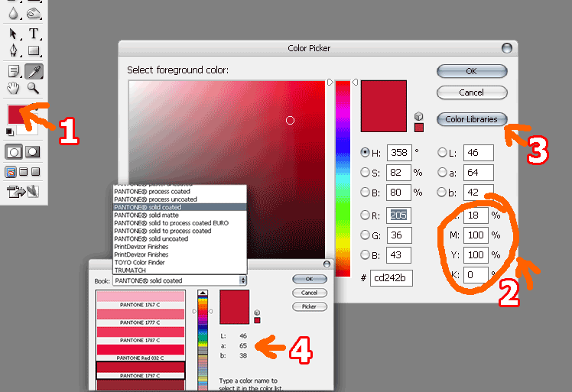
Task: Select the PANTONE 1777 C swatch
Action: click(x=141, y=317)
